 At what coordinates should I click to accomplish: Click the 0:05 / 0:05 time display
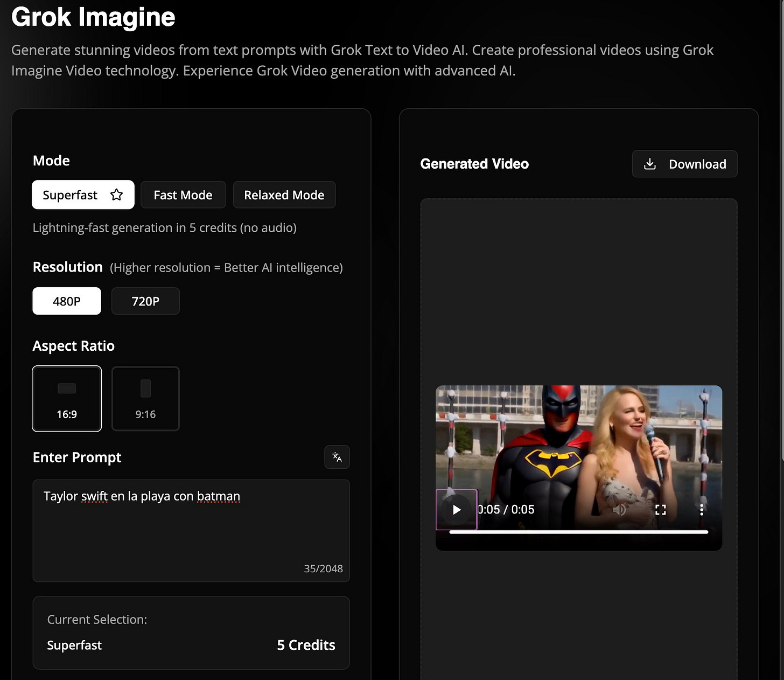tap(506, 510)
